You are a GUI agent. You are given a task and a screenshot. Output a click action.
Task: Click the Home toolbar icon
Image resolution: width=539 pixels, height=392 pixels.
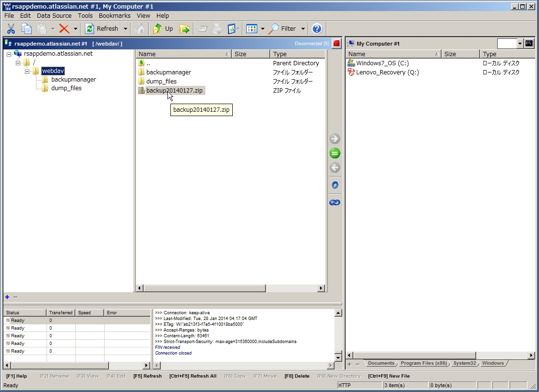(140, 29)
